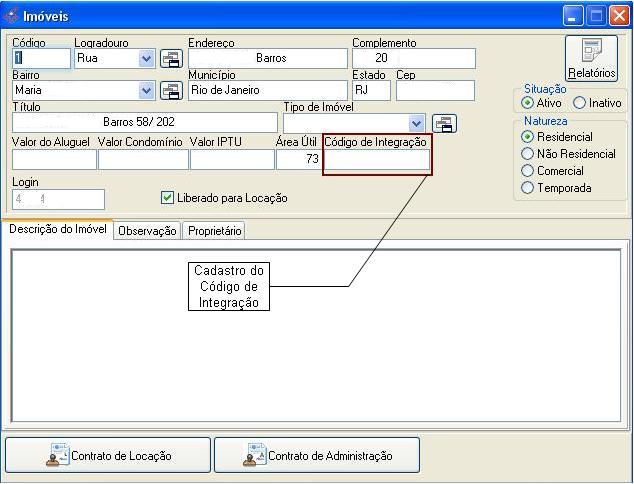The width and height of the screenshot is (634, 484).
Task: Select the Ativo situation option
Action: (x=528, y=103)
